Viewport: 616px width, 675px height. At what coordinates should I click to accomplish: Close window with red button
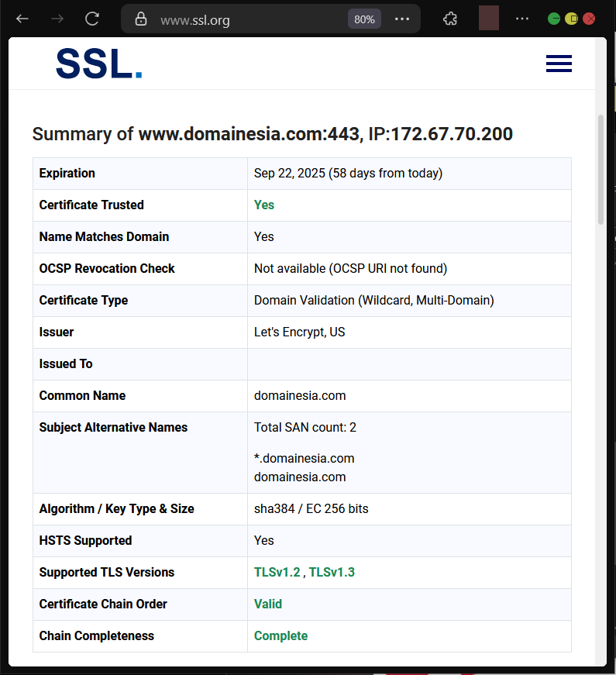pyautogui.click(x=588, y=19)
